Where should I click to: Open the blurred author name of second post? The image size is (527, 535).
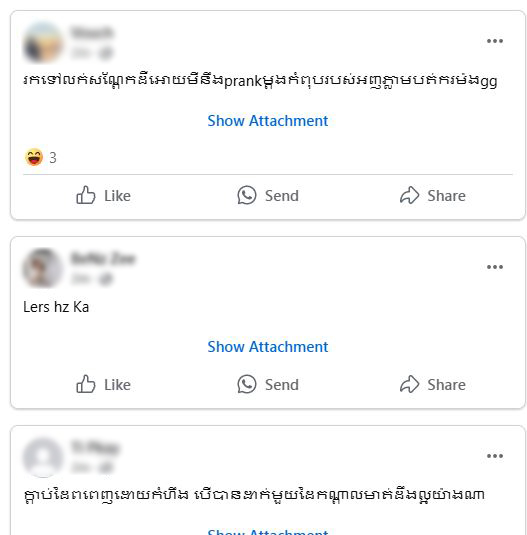[103, 259]
